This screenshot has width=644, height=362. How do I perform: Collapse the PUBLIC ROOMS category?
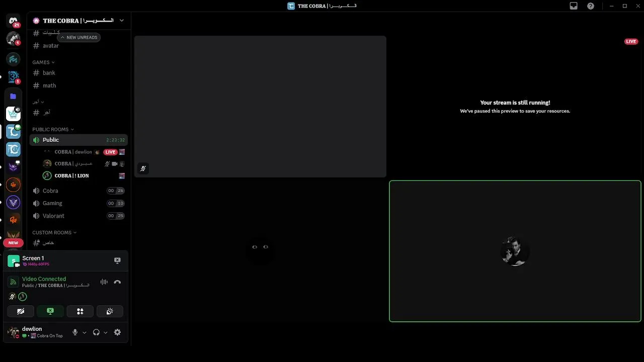(x=53, y=129)
